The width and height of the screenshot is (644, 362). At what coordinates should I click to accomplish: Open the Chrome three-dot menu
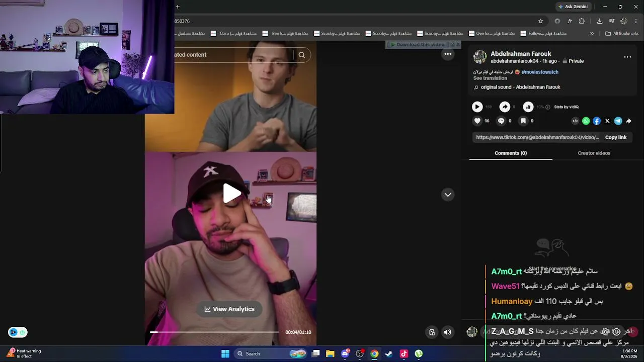[636, 21]
